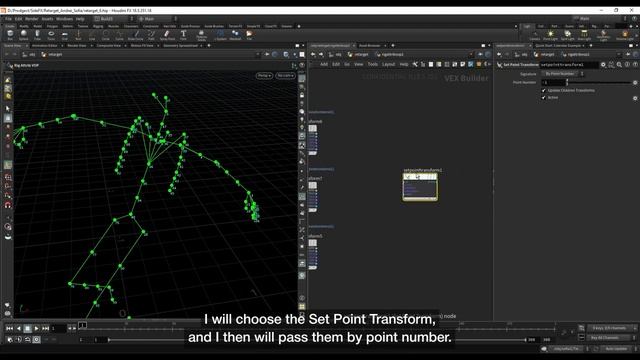Open the File menu

(9, 19)
